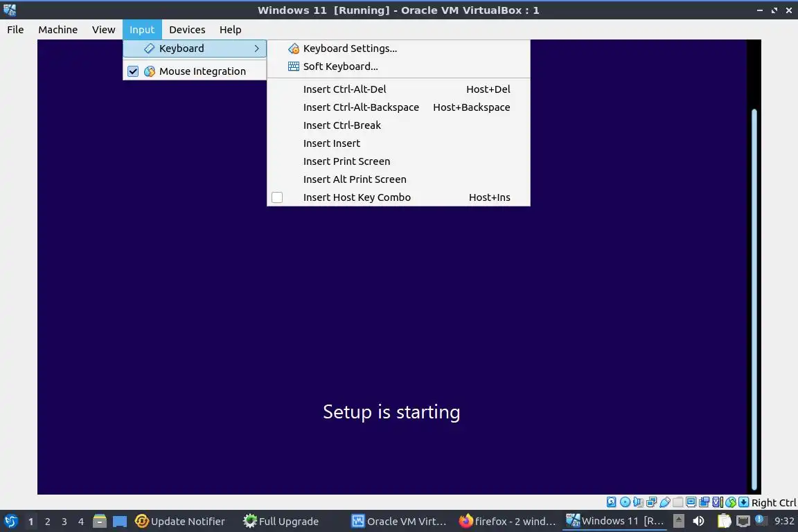Open the File menu
The width and height of the screenshot is (798, 532).
pyautogui.click(x=15, y=30)
